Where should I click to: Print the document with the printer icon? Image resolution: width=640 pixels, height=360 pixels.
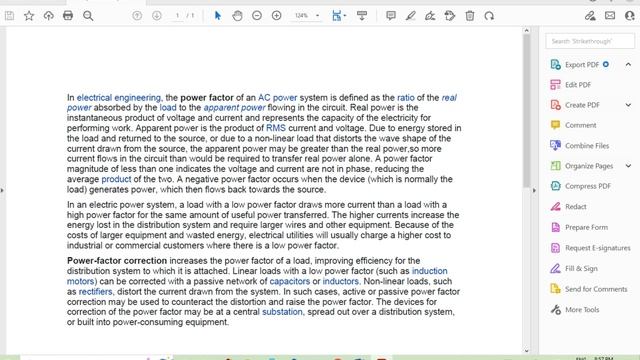68,16
